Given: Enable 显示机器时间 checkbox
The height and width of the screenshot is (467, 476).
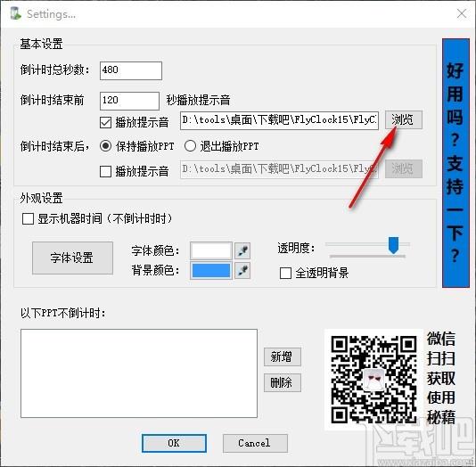Looking at the screenshot, I should 28,218.
